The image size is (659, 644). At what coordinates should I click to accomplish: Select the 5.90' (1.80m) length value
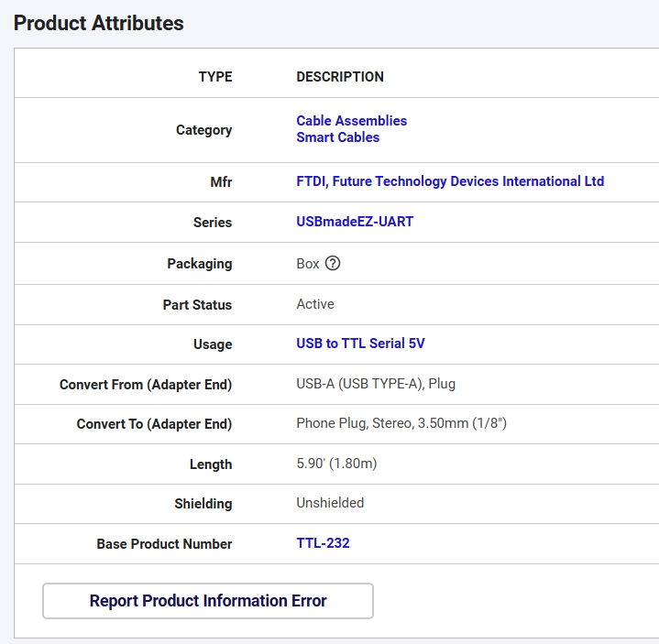pyautogui.click(x=336, y=464)
